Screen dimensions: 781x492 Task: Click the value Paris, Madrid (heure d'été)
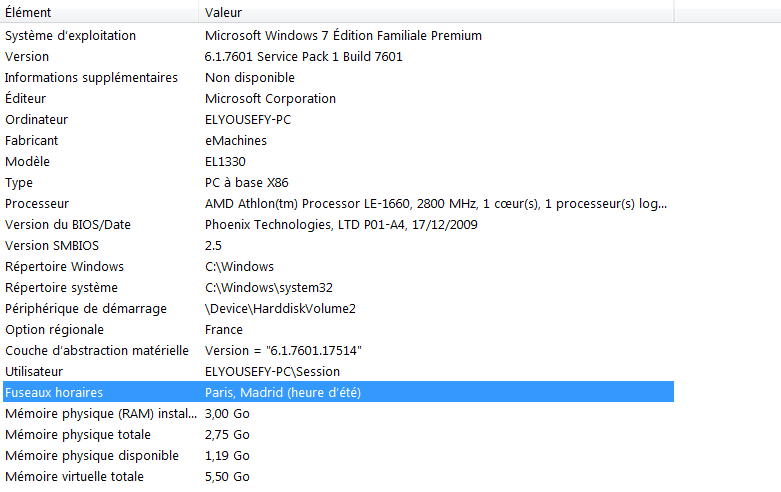click(283, 392)
